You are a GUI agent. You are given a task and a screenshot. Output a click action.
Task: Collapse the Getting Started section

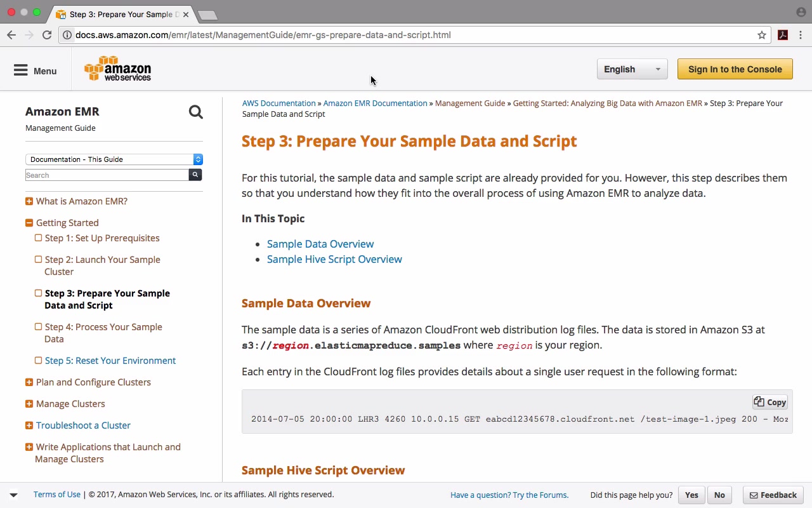coord(29,223)
